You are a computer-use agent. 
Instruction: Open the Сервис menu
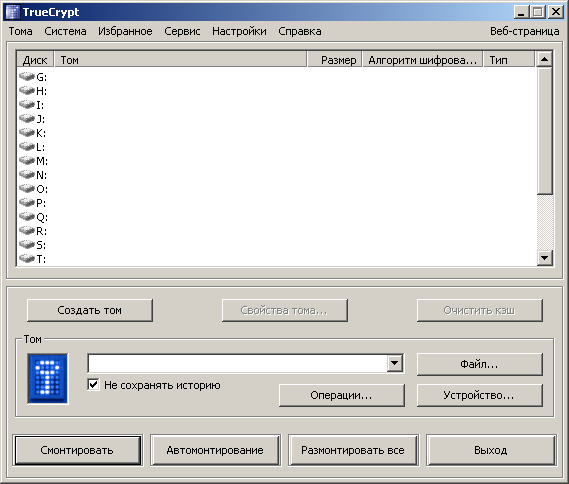[x=182, y=32]
